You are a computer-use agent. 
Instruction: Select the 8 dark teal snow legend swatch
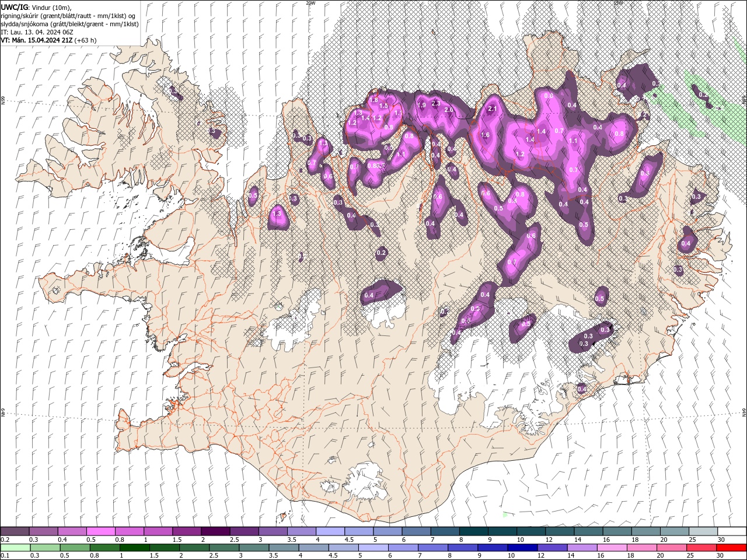click(x=474, y=531)
